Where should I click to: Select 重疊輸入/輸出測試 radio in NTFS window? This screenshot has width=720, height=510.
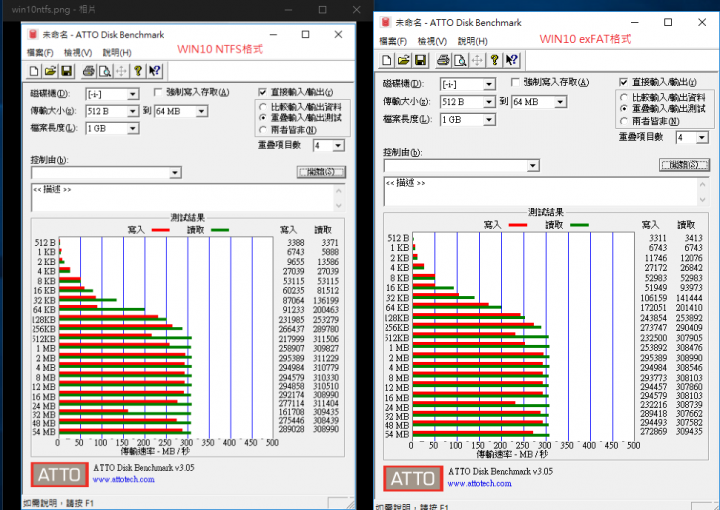(x=263, y=118)
